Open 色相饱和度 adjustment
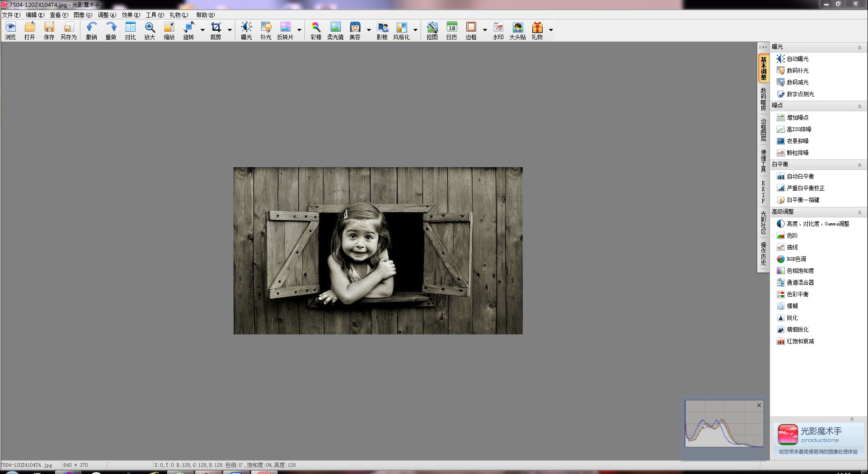Screen dimensions: 868x474 pos(796,271)
